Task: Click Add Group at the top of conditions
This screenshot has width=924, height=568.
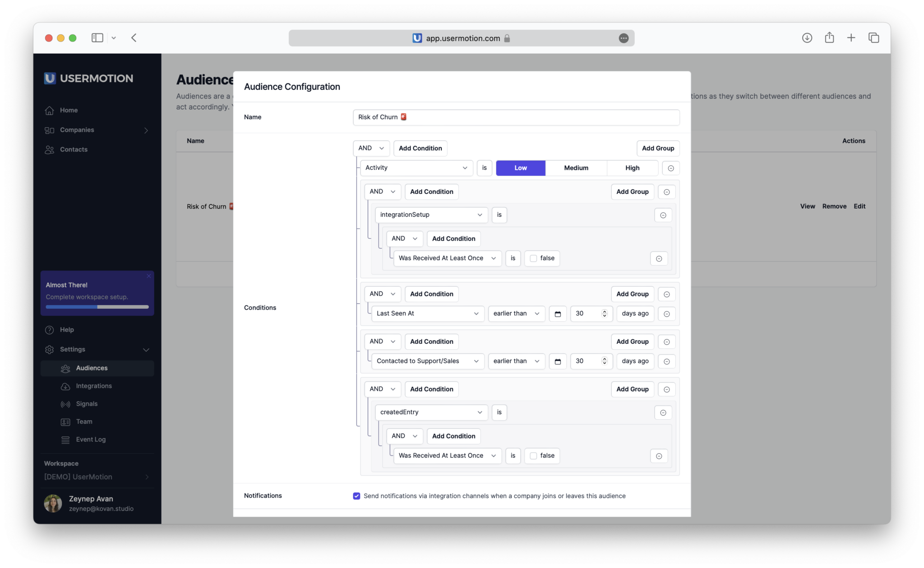Action: click(x=657, y=148)
